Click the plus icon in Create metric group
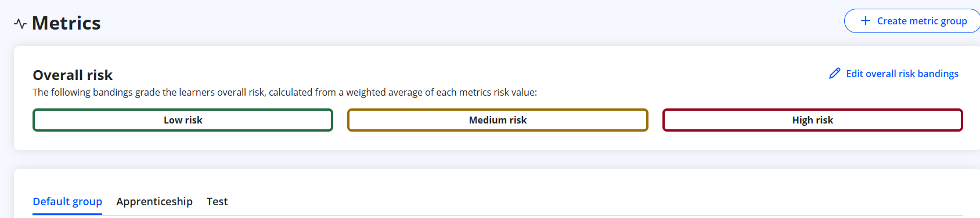The height and width of the screenshot is (218, 980). pyautogui.click(x=865, y=21)
